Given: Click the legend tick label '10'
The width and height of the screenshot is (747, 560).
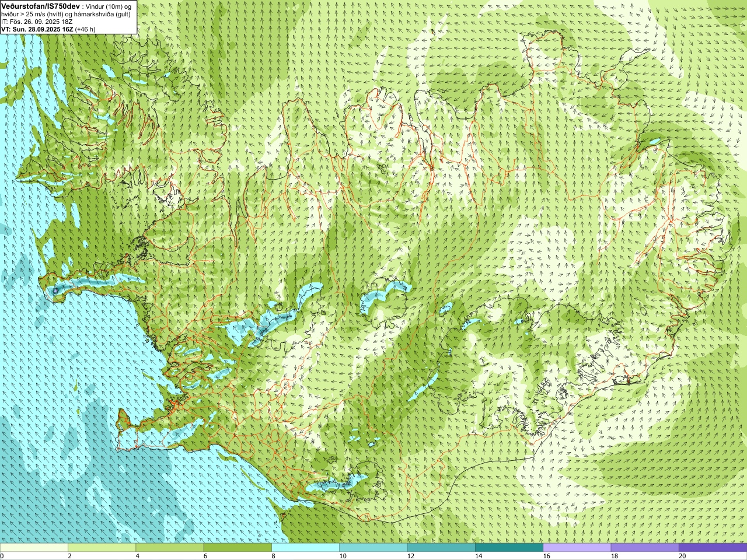Looking at the screenshot, I should point(343,556).
